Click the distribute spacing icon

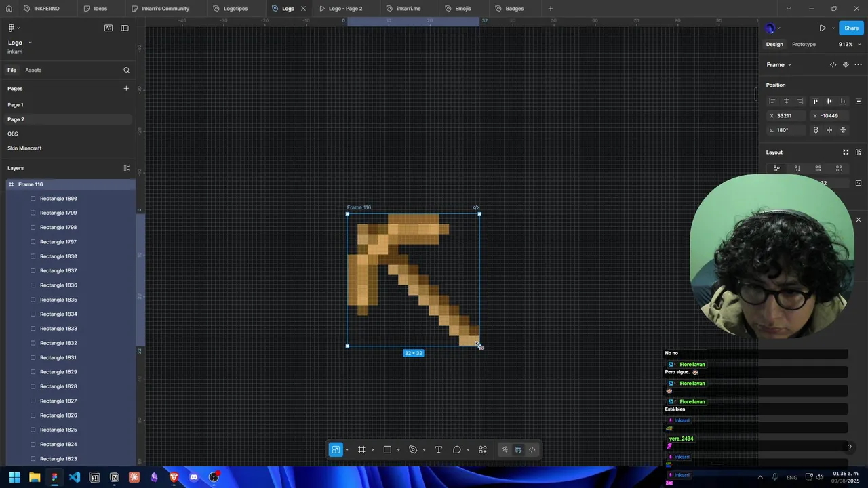tap(859, 101)
